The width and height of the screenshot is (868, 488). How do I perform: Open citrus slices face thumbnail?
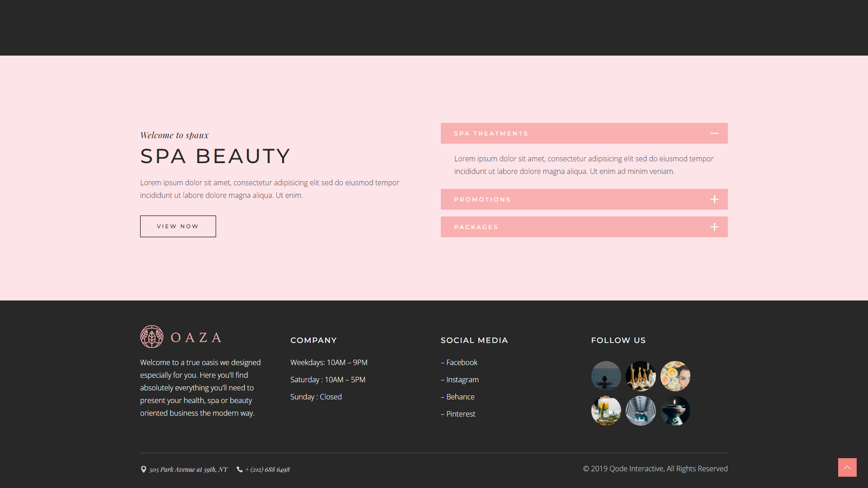coord(675,376)
